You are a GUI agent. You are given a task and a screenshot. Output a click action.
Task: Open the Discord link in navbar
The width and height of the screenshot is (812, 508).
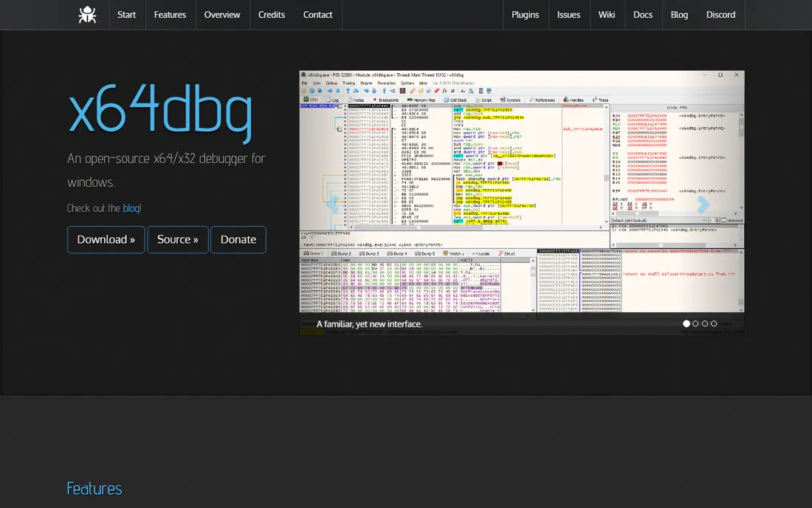(x=720, y=15)
